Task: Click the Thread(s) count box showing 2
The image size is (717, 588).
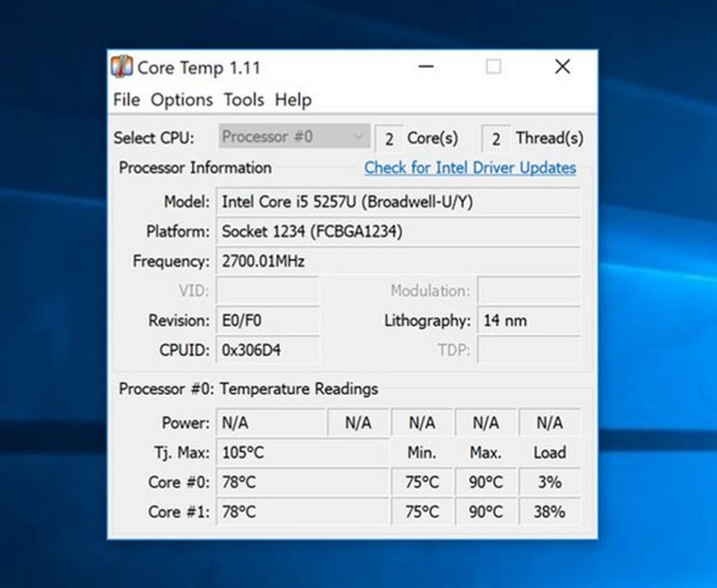Action: 496,136
